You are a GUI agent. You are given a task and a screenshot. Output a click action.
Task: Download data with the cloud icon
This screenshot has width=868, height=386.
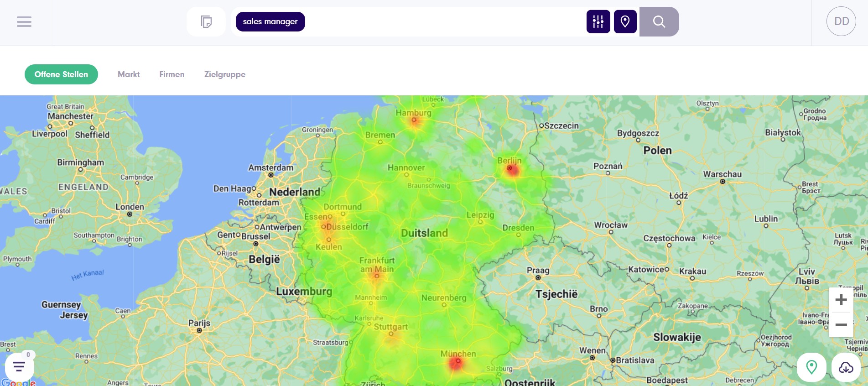pos(846,367)
